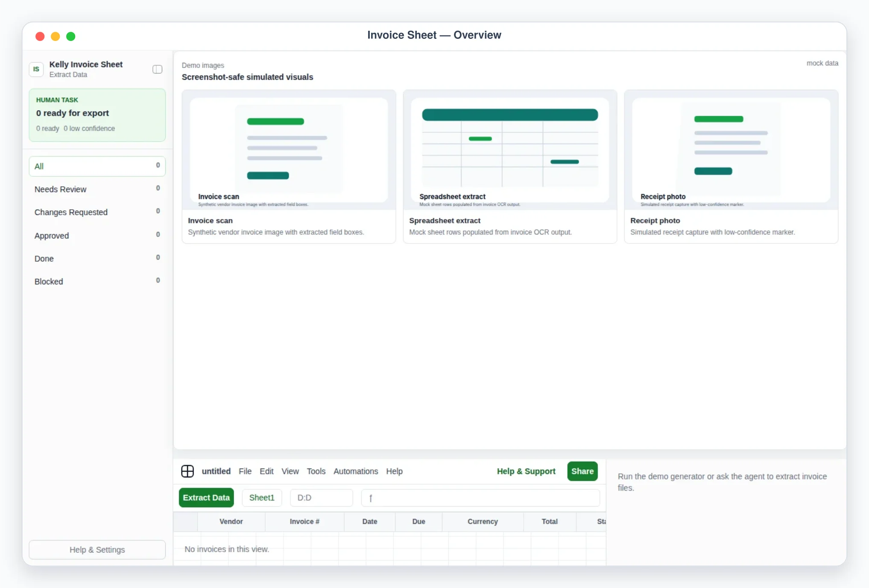Click the mock data label
Viewport: 869px width, 588px height.
(x=822, y=63)
